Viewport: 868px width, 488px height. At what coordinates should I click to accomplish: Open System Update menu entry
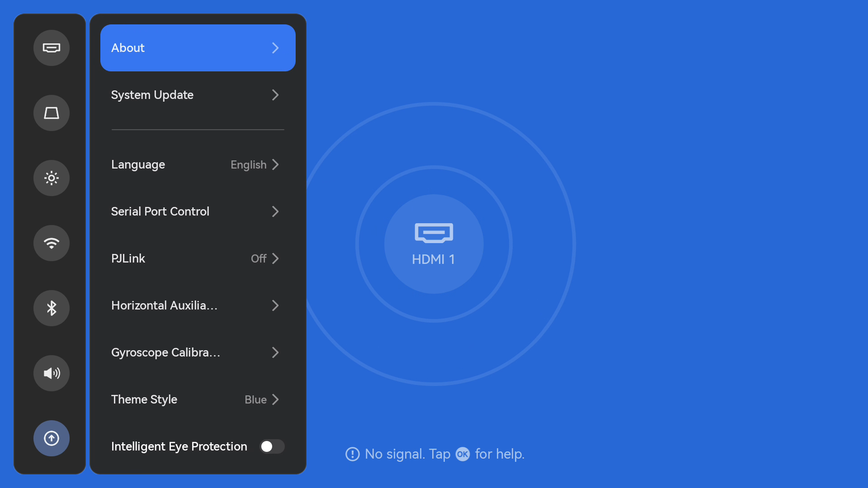coord(197,95)
